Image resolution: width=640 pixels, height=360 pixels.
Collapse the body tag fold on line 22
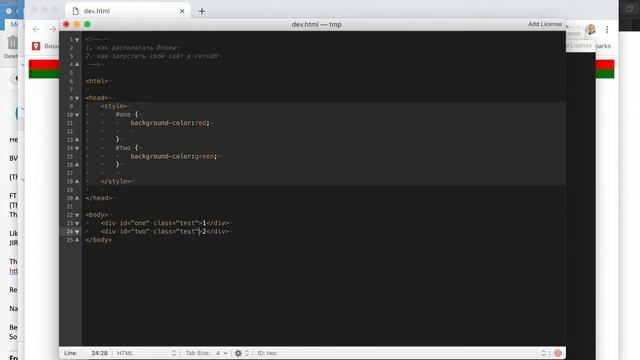click(x=77, y=215)
